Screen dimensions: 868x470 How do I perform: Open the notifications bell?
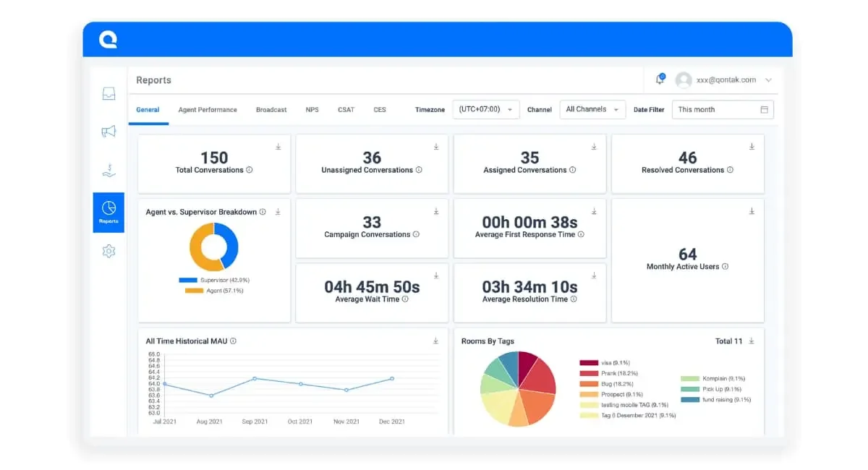click(660, 80)
